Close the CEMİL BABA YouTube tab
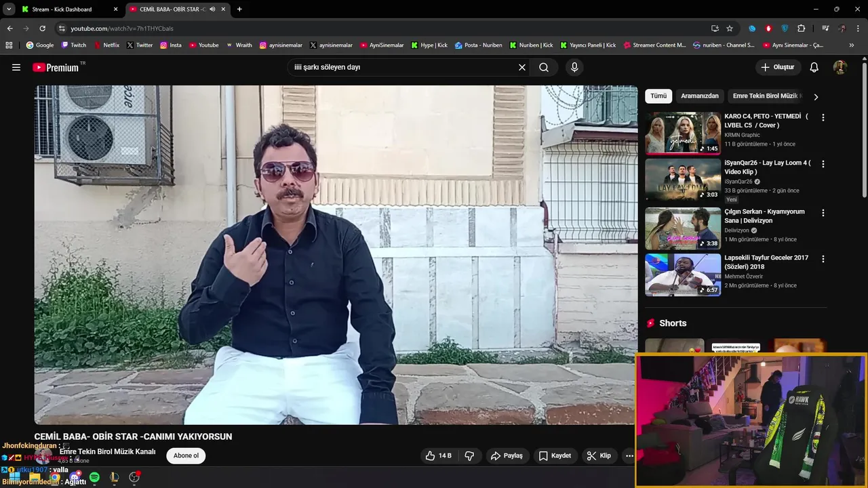Image resolution: width=868 pixels, height=488 pixels. pos(223,9)
